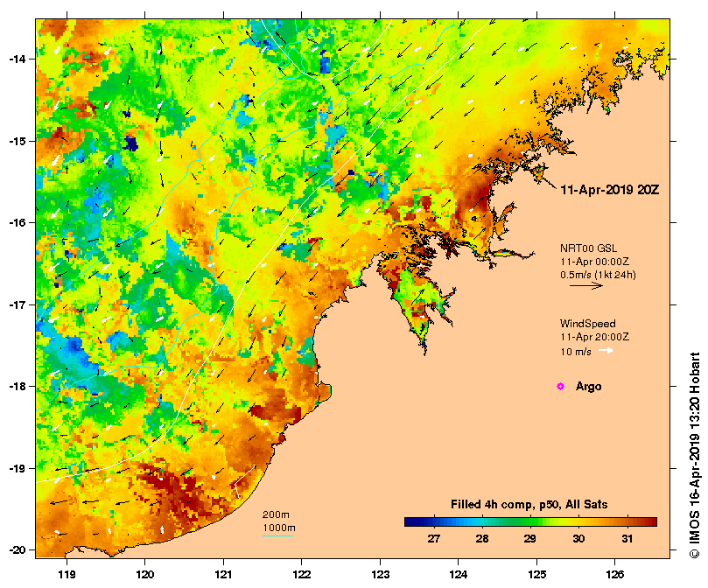
Task: Click the '29' colorbar tick label
Action: pos(530,539)
